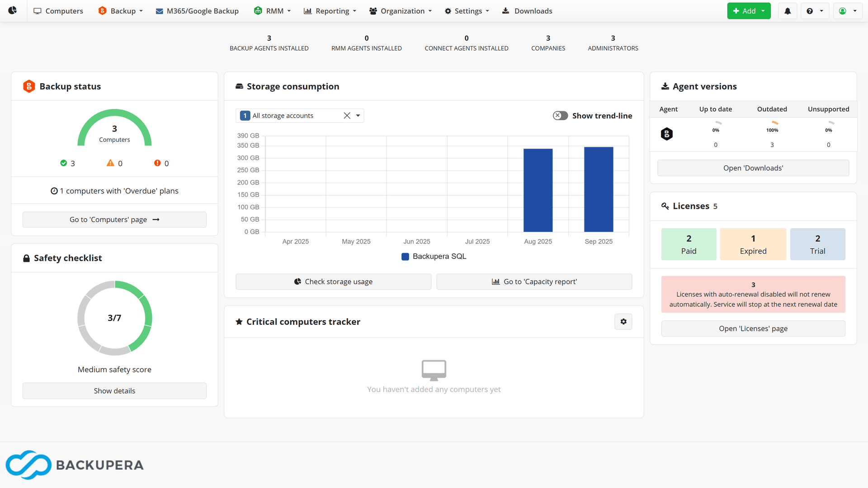
Task: Toggle the Show trend-line switch
Action: pos(560,116)
